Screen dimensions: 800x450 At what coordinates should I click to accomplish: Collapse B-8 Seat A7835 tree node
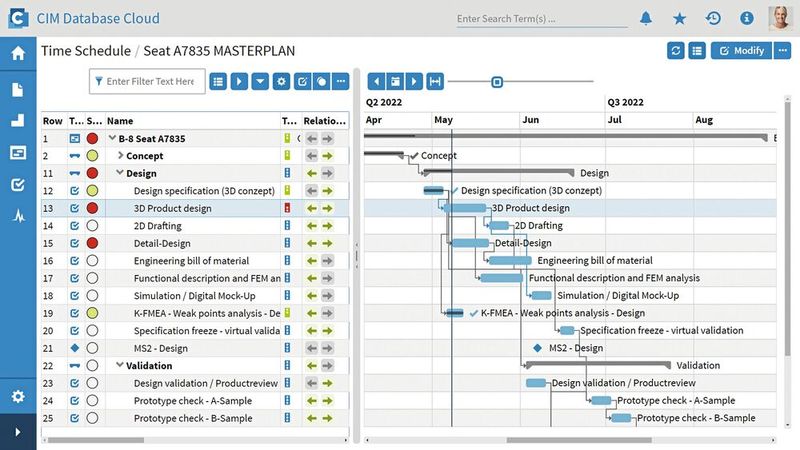pos(112,138)
